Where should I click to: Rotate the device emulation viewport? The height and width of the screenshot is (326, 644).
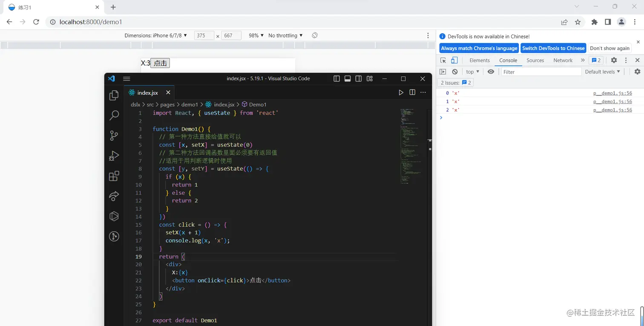315,35
